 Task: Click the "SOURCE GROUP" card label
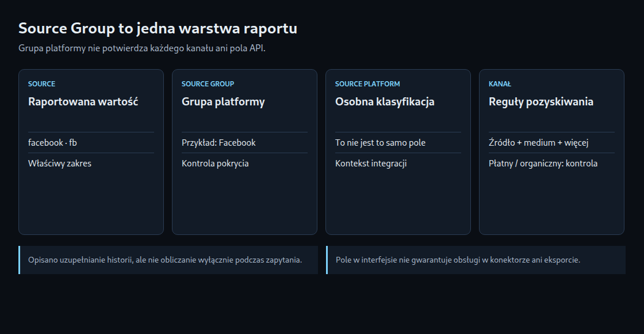208,84
